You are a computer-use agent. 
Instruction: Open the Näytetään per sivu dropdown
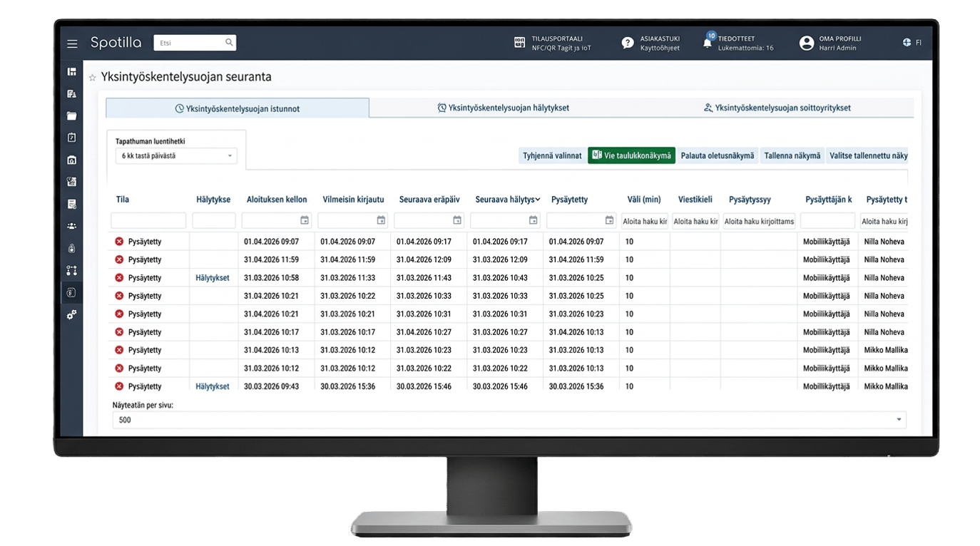(509, 420)
